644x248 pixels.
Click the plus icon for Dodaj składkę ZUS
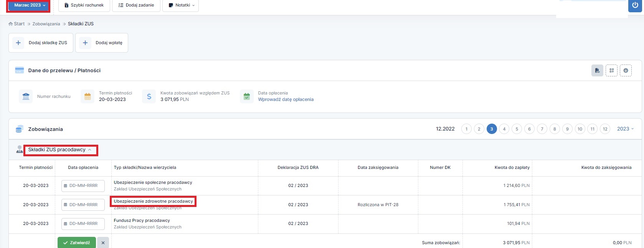pos(18,43)
